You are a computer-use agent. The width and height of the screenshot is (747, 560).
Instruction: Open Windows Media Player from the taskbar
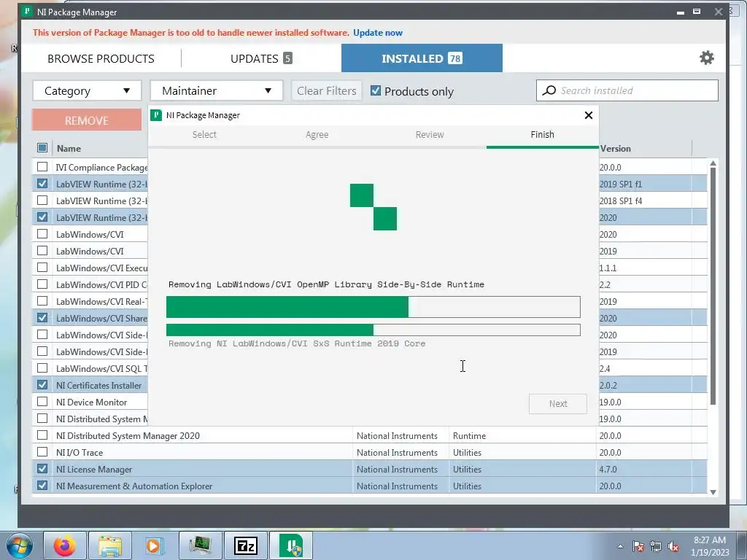(x=155, y=545)
